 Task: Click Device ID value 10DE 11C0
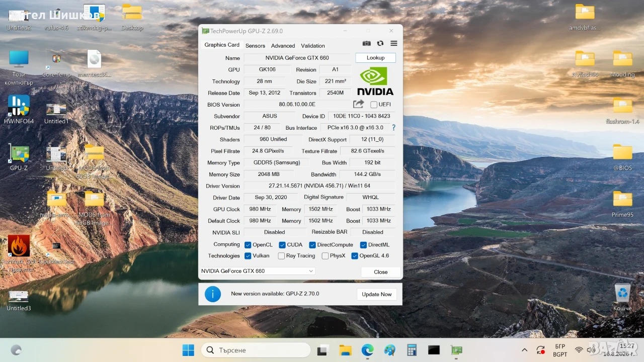click(x=361, y=116)
